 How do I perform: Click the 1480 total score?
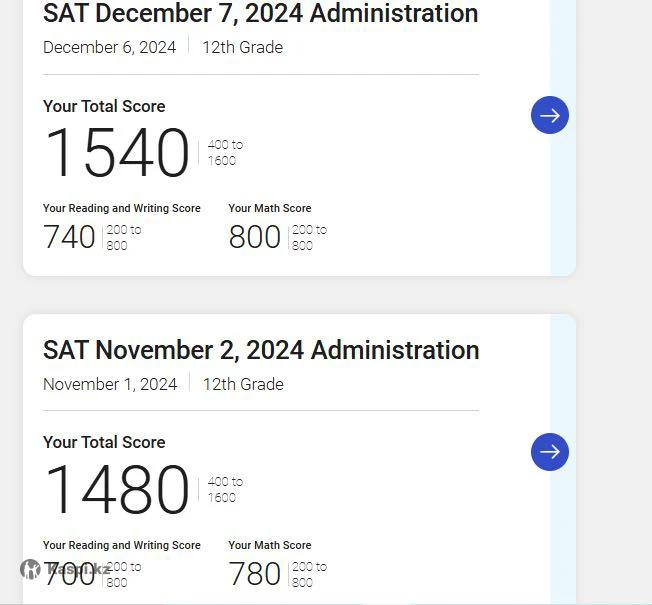[x=117, y=490]
